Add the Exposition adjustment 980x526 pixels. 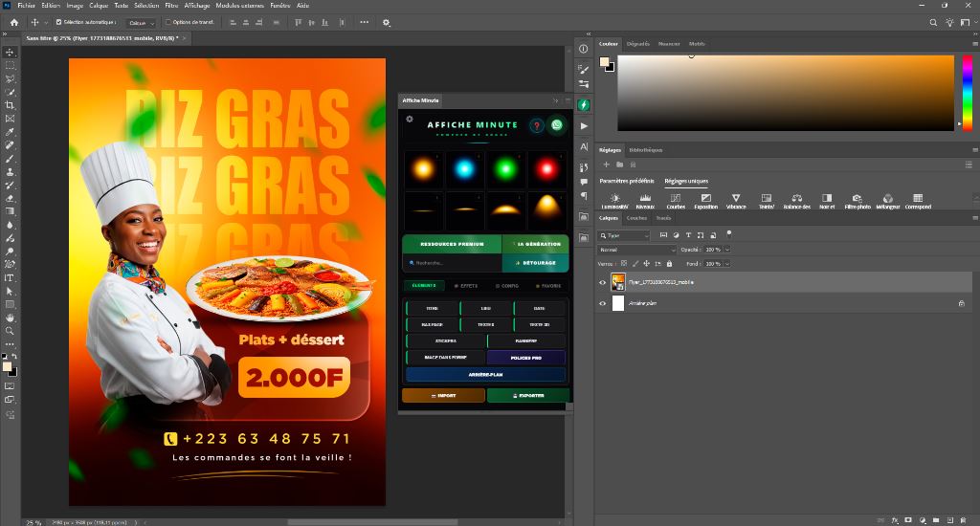pyautogui.click(x=705, y=201)
